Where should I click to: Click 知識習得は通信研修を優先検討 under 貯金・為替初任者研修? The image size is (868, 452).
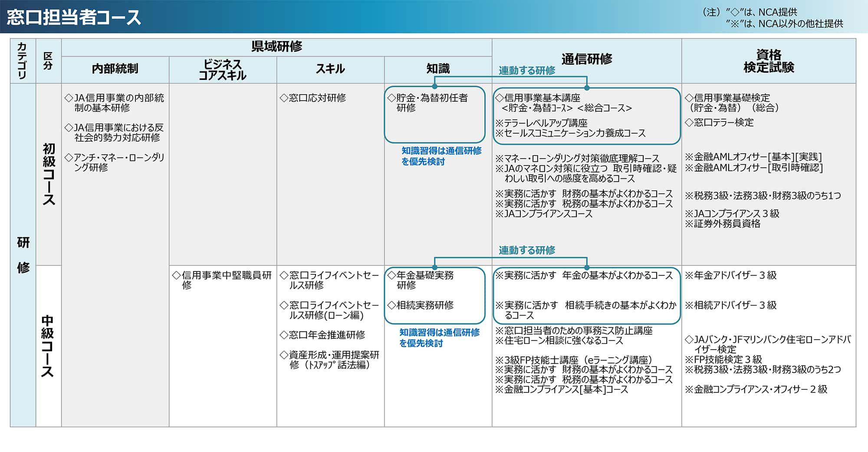pos(441,156)
